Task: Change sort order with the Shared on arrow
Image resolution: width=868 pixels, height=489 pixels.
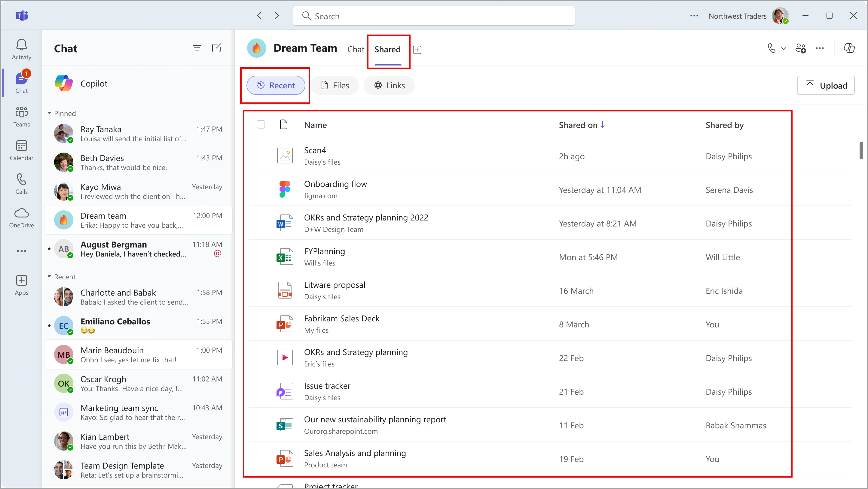Action: click(603, 125)
